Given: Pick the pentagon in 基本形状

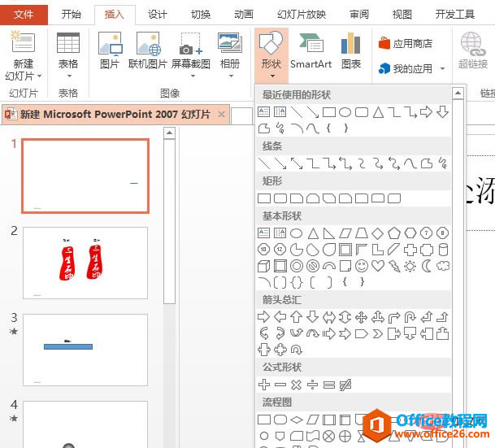Looking at the screenshot, I should pos(394,233).
